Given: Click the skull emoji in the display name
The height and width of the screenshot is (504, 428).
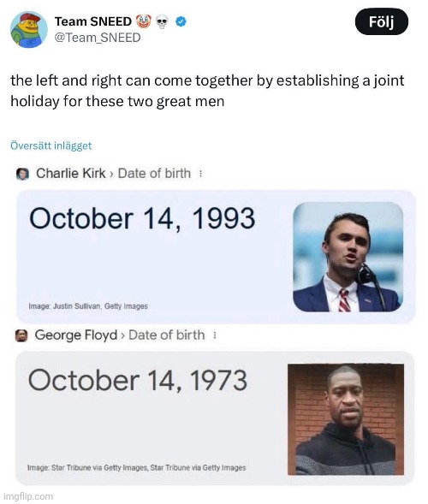Looking at the screenshot, I should [x=162, y=22].
